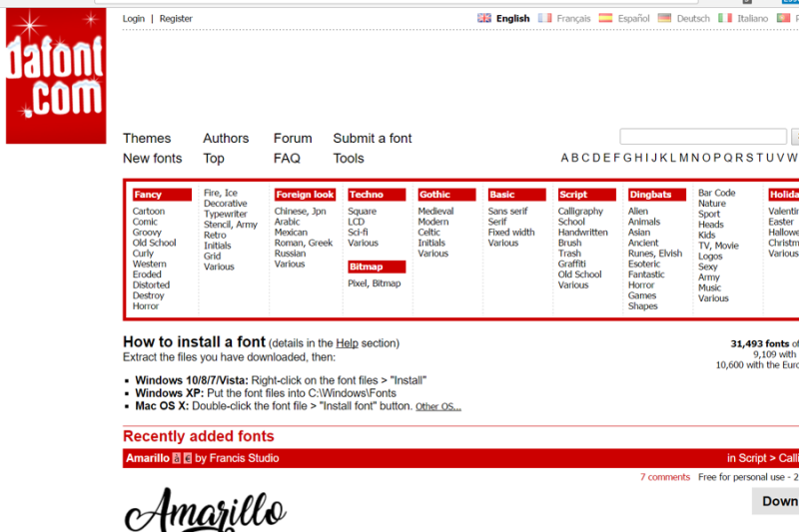Open the FAQ page
The width and height of the screenshot is (799, 532).
coord(287,159)
